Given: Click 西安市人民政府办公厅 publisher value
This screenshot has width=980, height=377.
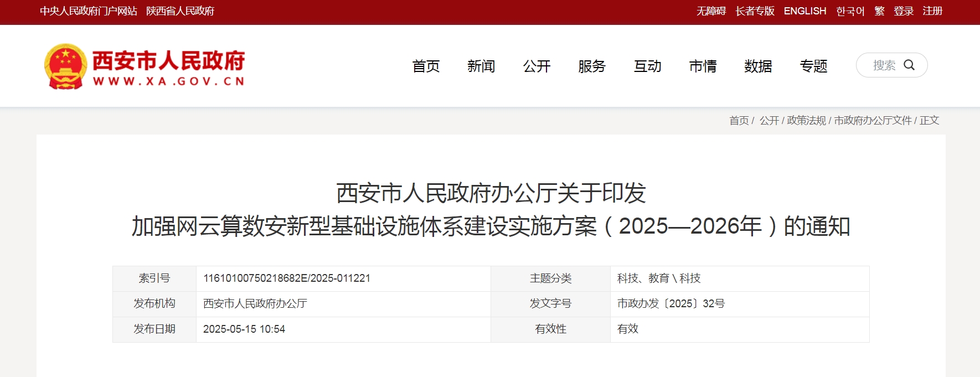Looking at the screenshot, I should pyautogui.click(x=255, y=304).
